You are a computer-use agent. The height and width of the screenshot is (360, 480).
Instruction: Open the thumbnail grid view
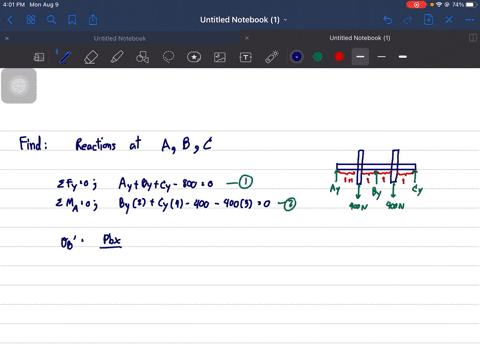(31, 20)
